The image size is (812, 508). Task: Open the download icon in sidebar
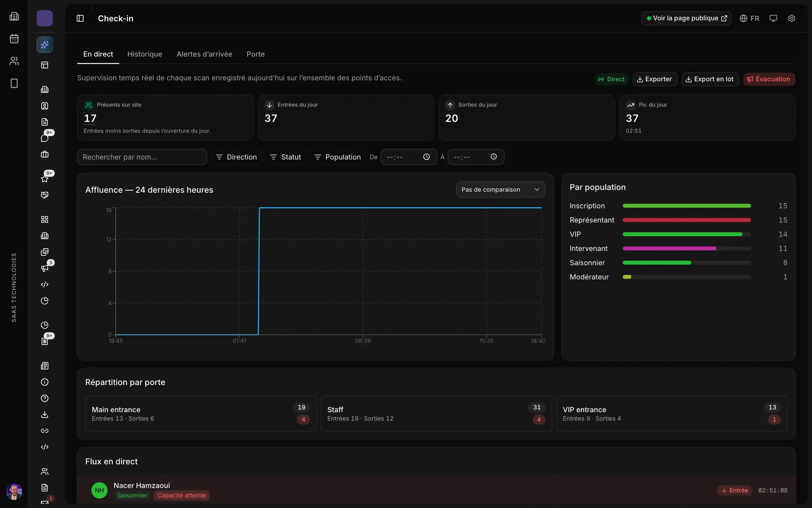(45, 415)
